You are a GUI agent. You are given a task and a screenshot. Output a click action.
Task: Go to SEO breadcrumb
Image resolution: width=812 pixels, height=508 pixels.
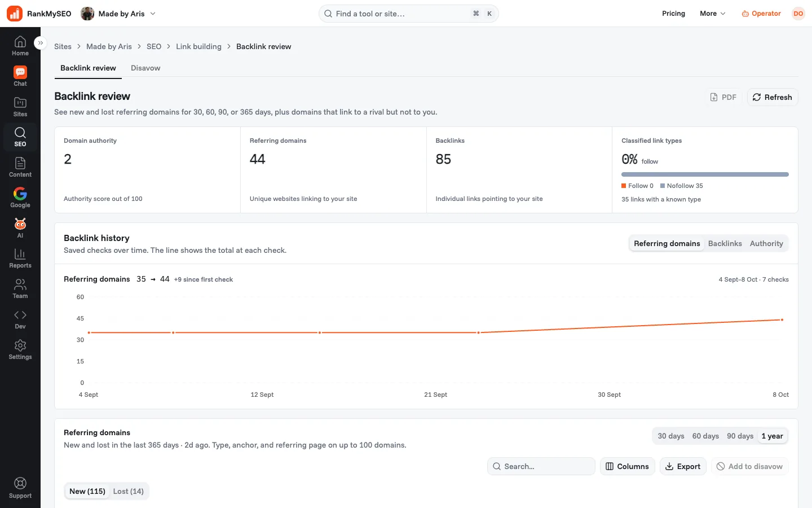pos(154,46)
